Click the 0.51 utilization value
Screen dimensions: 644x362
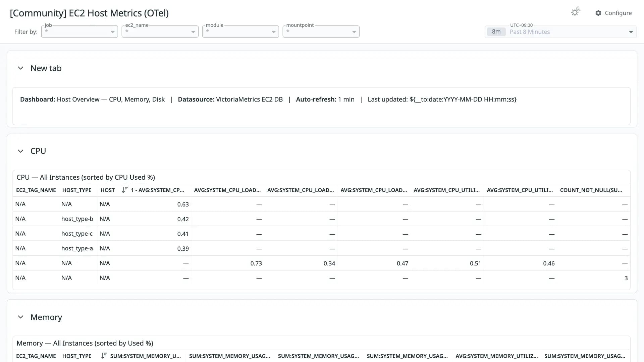[x=475, y=263]
